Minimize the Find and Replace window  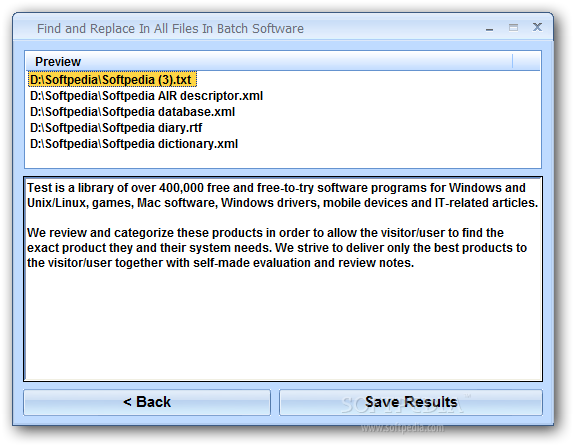(x=489, y=29)
